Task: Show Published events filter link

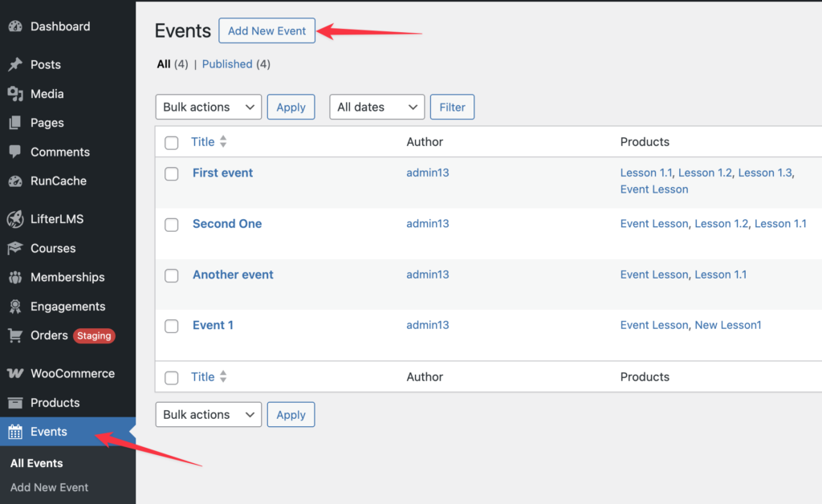Action: [227, 64]
